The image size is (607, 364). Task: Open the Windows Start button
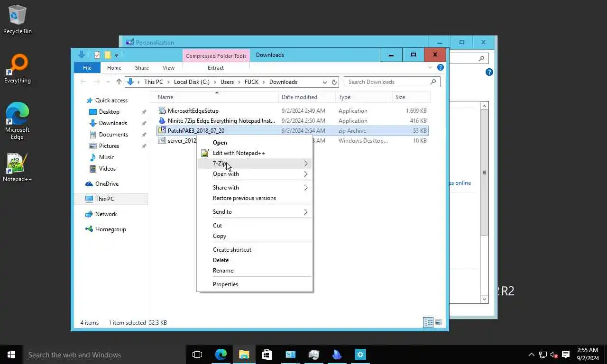click(x=11, y=355)
